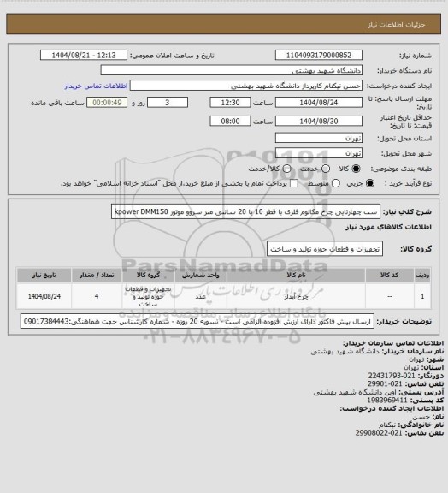Click the شرح کلی نیاز description field
The width and height of the screenshot is (448, 493).
point(245,211)
